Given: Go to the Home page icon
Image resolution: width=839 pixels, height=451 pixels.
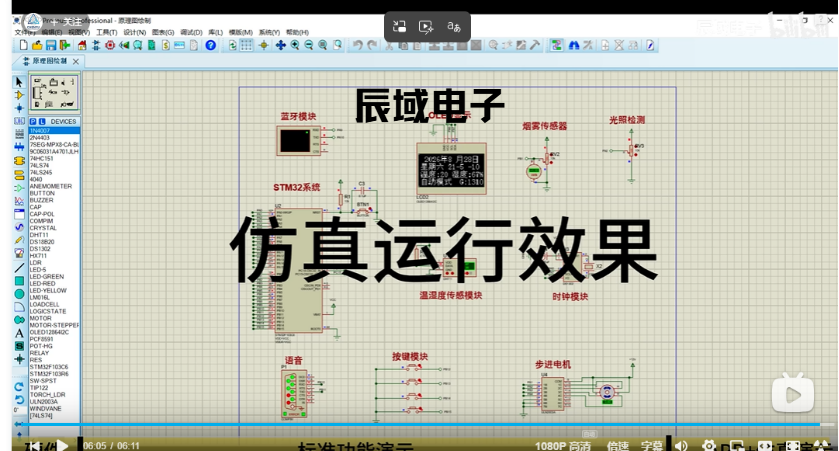Looking at the screenshot, I should click(x=82, y=45).
